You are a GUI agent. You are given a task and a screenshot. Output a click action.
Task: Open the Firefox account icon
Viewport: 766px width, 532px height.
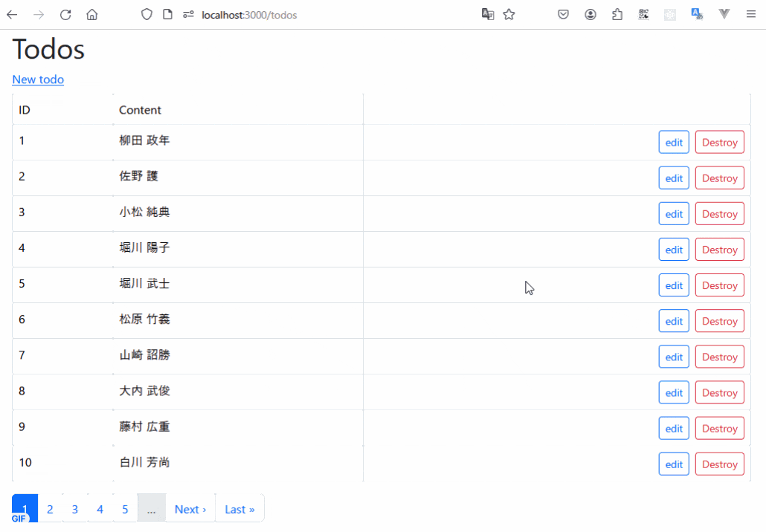[590, 14]
